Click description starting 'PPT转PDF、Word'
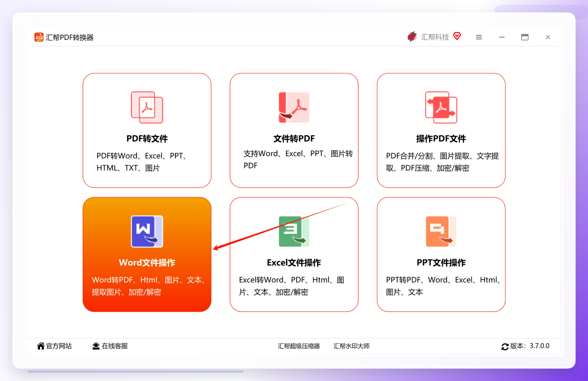Screen dimensions: 588x381 (x=444, y=286)
